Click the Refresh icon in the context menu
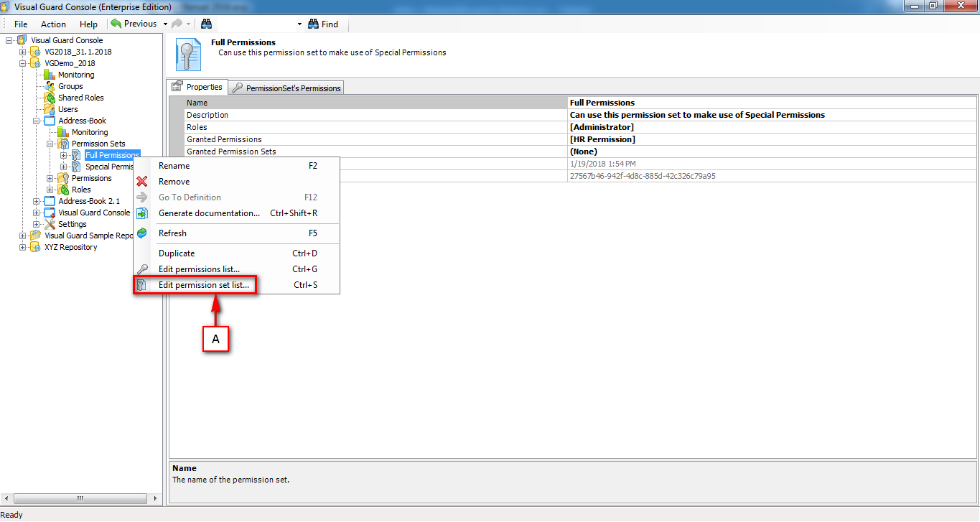The height and width of the screenshot is (522, 980). [x=142, y=233]
